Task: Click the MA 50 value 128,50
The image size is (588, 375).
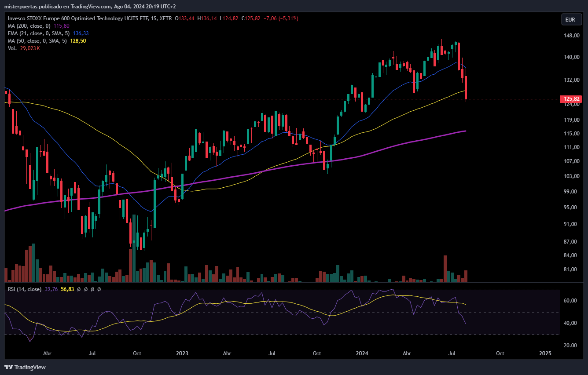Action: click(78, 40)
